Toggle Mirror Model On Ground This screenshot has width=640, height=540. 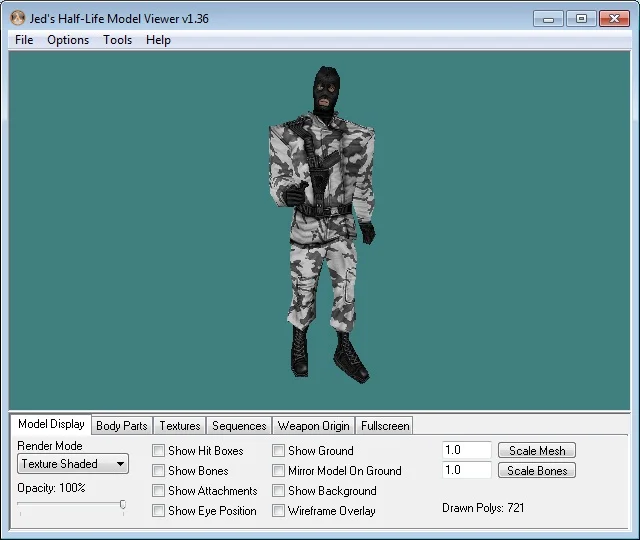(279, 471)
